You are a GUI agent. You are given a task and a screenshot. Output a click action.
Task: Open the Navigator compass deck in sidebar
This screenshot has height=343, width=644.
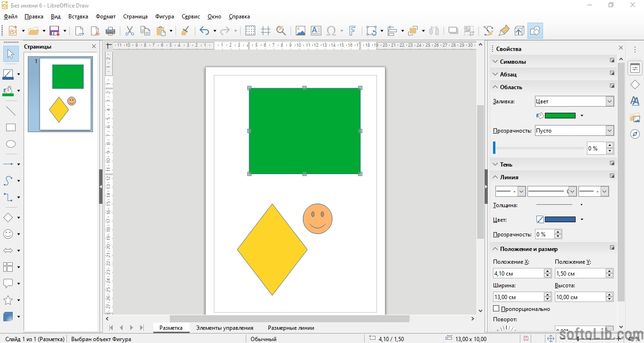click(x=635, y=134)
